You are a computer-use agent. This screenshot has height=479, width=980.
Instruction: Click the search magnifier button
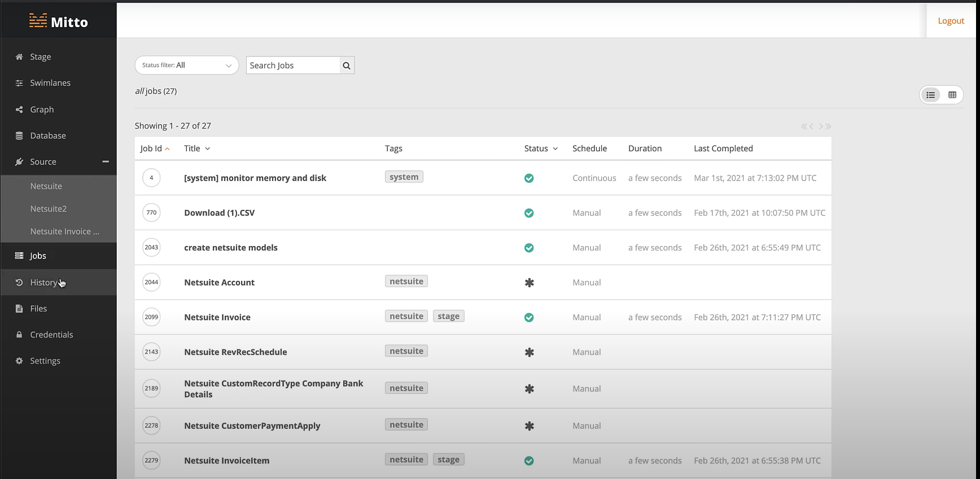(x=347, y=65)
